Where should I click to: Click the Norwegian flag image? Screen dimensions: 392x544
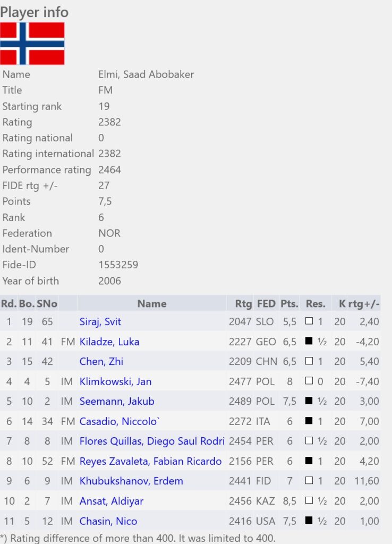[x=32, y=44]
